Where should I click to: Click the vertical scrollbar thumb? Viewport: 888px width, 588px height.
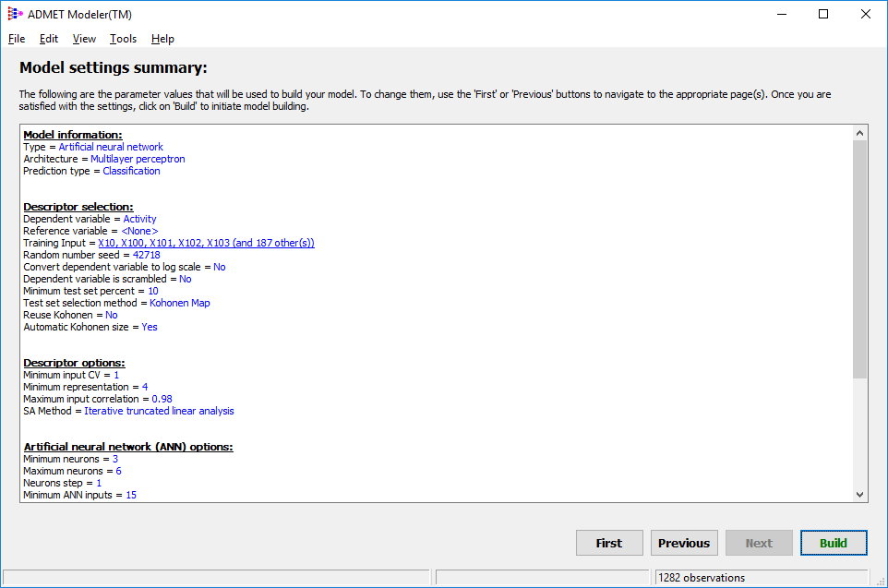(x=859, y=258)
